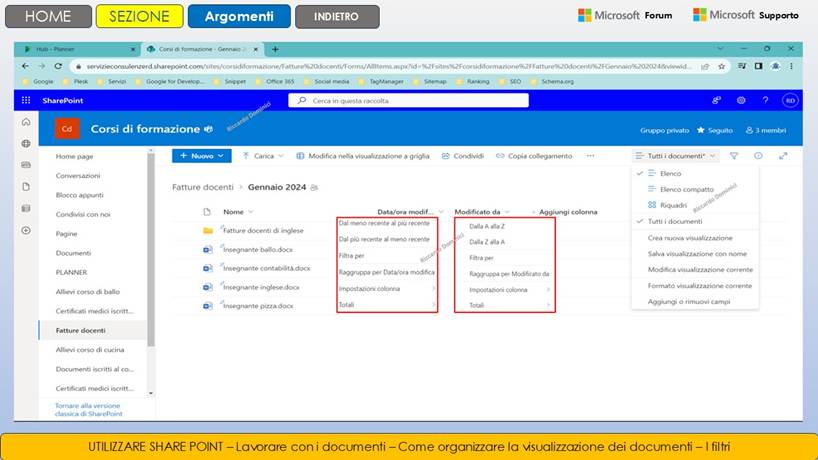The width and height of the screenshot is (818, 460).
Task: Open the browser tab search chevron
Action: tap(720, 49)
